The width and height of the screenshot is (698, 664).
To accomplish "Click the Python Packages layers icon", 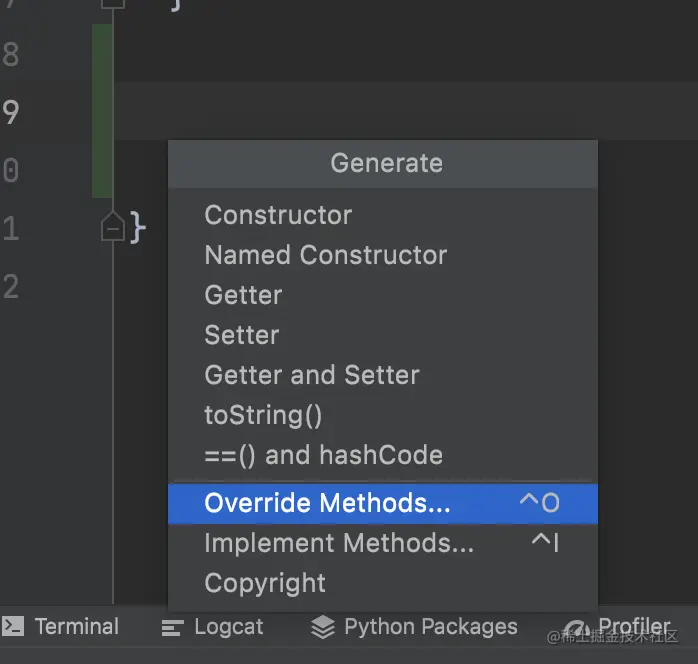I will [x=323, y=627].
